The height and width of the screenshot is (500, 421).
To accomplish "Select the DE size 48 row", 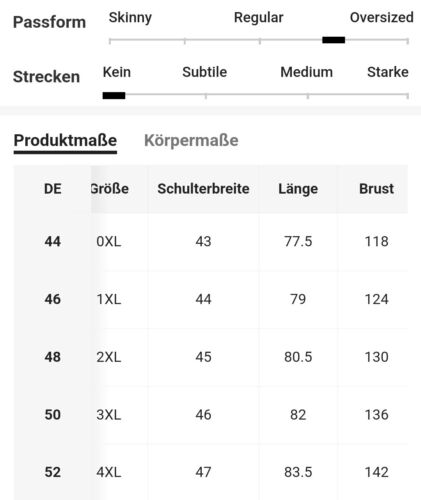I will tap(211, 357).
